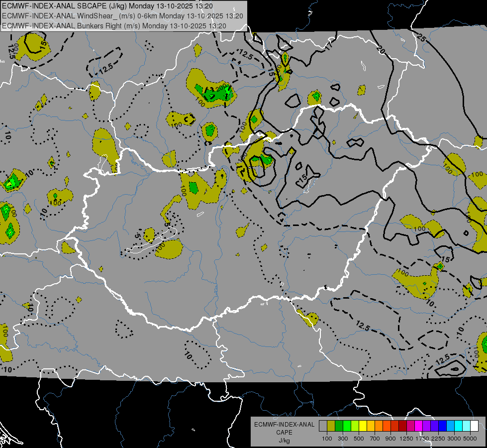Click the 5000 tick label in the legend

(x=470, y=439)
